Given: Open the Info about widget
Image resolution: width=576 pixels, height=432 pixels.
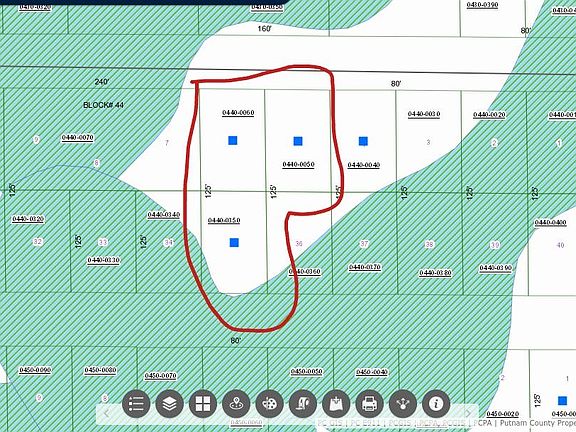Looking at the screenshot, I should pyautogui.click(x=436, y=404).
